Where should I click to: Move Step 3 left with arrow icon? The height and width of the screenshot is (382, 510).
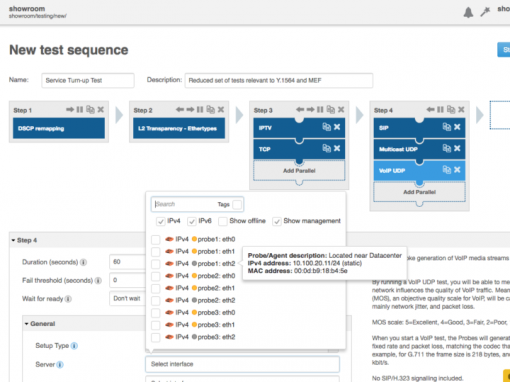point(300,110)
